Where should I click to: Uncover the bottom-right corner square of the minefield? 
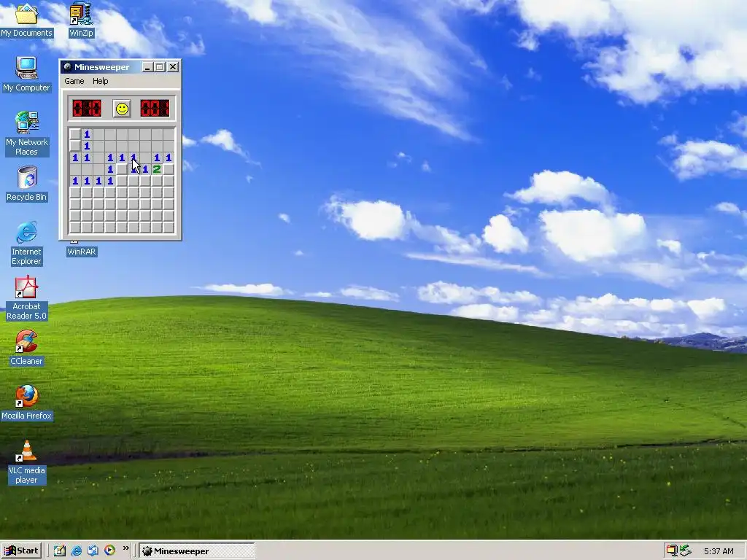(x=169, y=227)
